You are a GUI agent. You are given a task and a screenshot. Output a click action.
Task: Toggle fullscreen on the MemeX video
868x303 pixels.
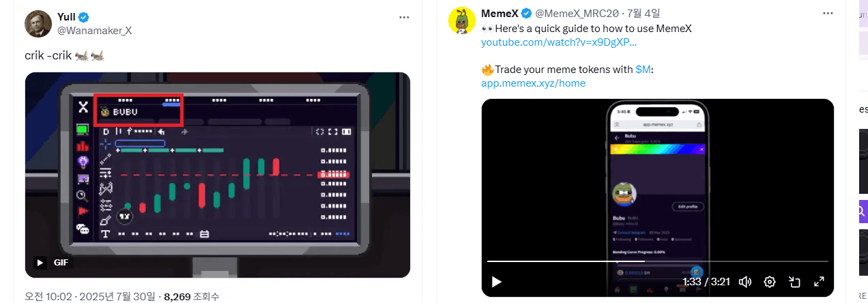tap(819, 281)
